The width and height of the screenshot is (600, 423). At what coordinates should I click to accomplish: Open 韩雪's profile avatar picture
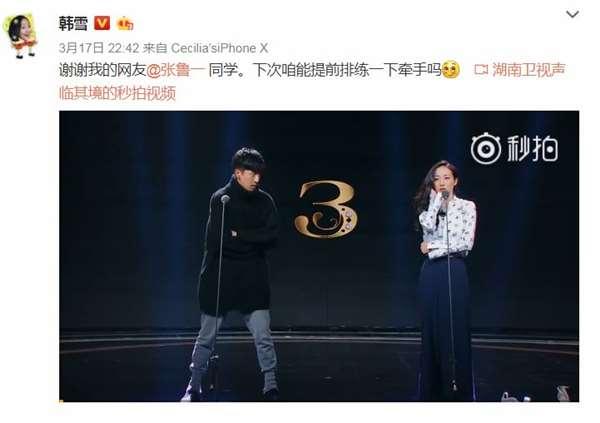20,36
